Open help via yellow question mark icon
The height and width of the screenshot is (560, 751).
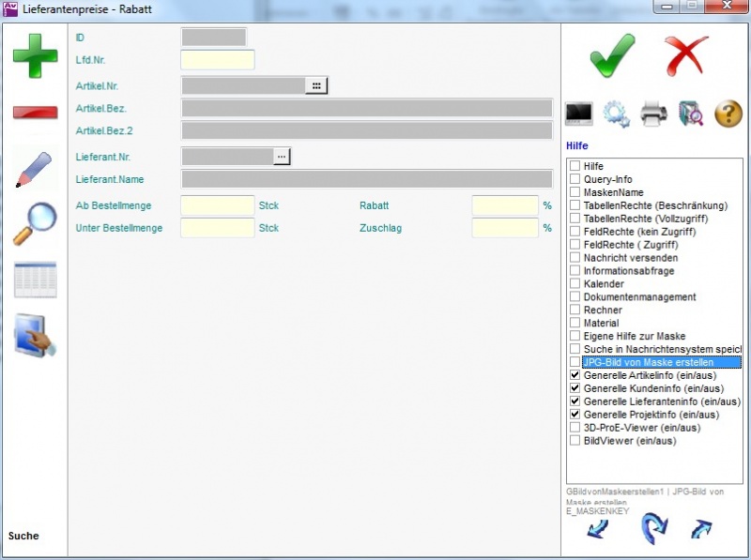coord(728,114)
